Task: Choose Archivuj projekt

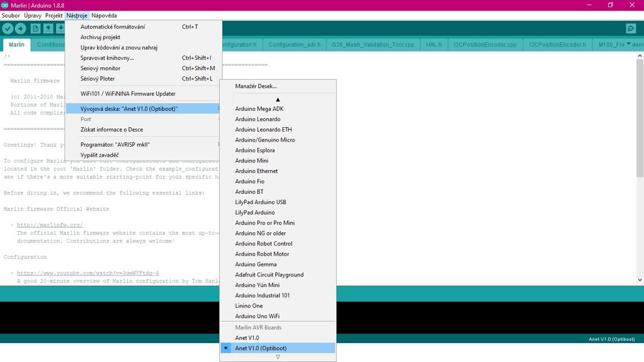Action: [x=144, y=37]
